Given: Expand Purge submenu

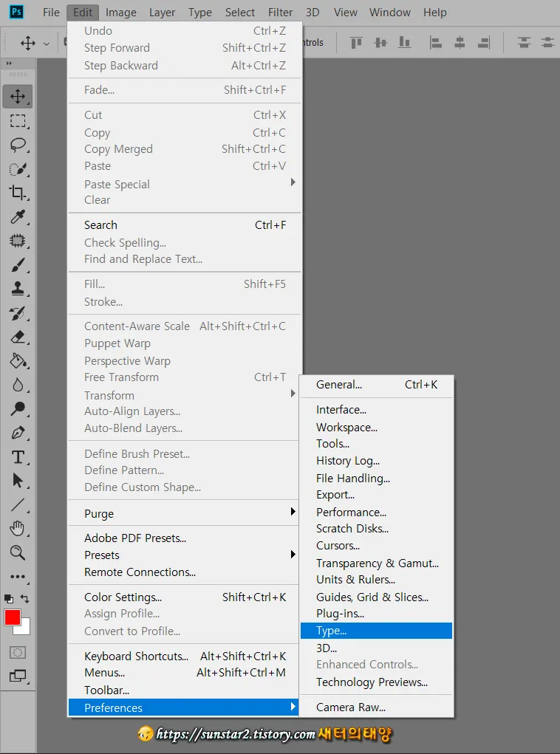Looking at the screenshot, I should [x=185, y=513].
